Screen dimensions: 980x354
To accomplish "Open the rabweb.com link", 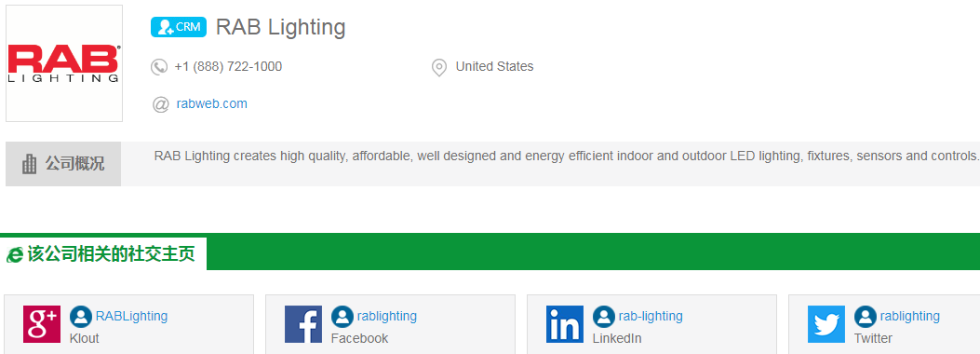I will (212, 103).
